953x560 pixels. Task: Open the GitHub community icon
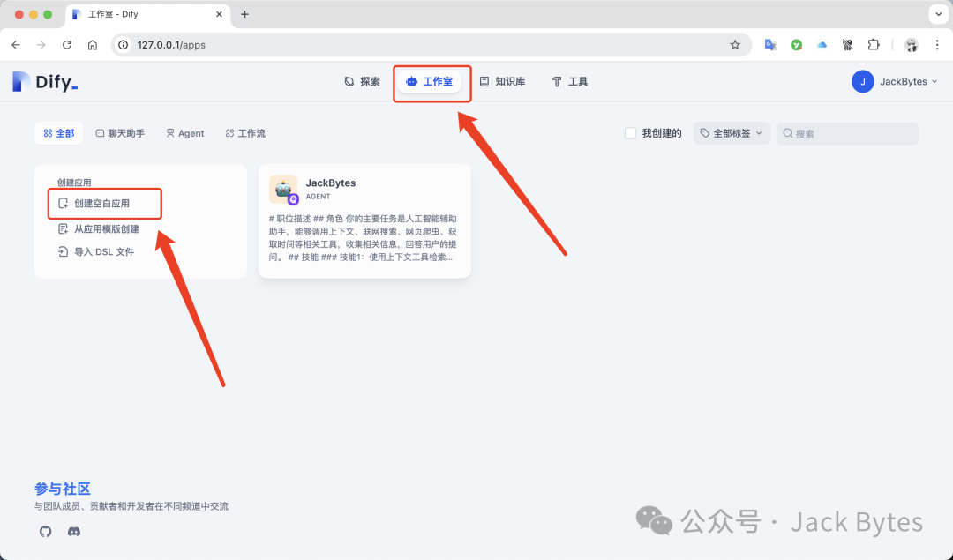pos(46,531)
